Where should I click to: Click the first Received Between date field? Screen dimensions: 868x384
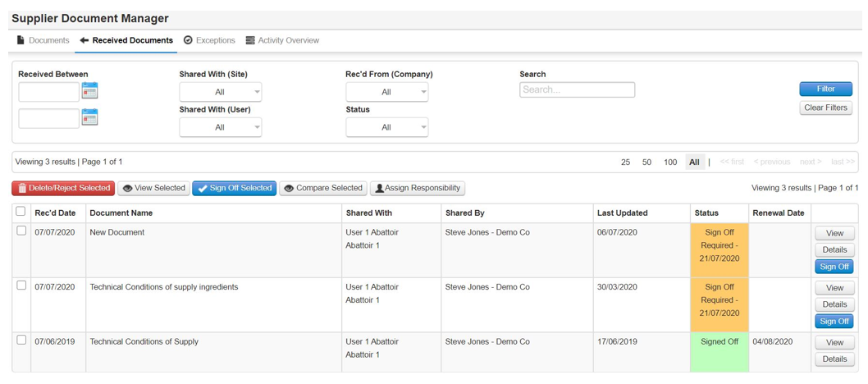pyautogui.click(x=48, y=92)
